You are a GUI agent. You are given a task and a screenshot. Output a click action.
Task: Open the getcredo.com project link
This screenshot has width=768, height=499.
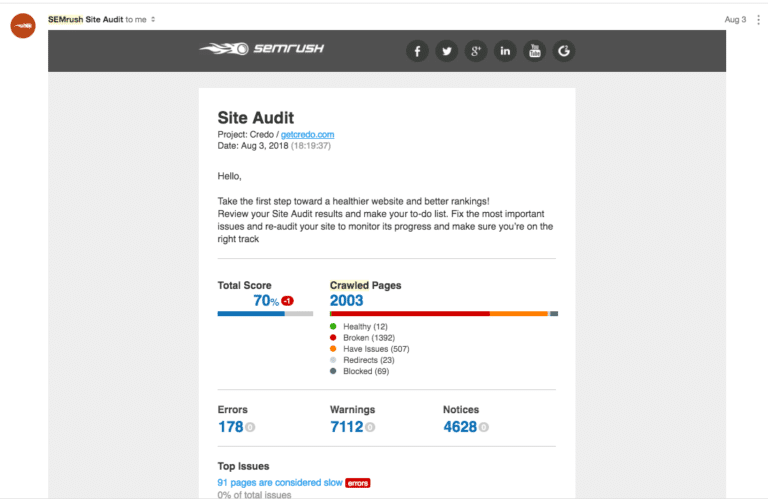coord(307,134)
